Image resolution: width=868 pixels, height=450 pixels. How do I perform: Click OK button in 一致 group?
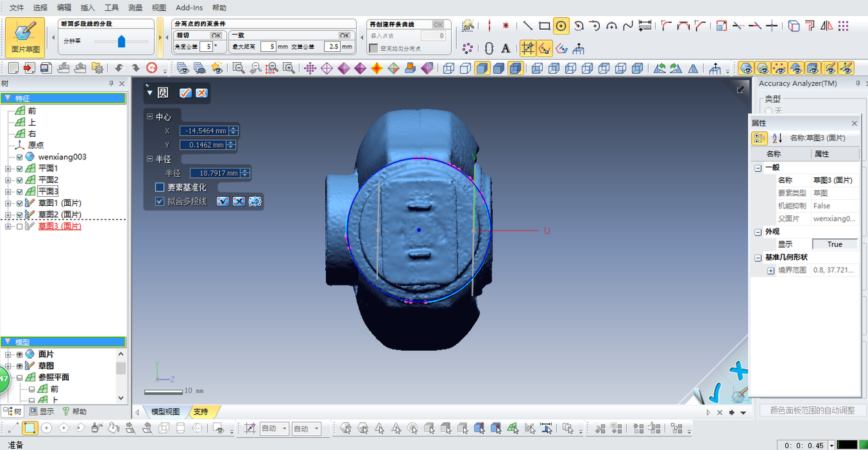[x=345, y=35]
